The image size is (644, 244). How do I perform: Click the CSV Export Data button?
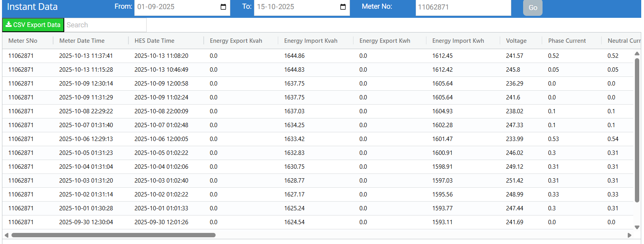pos(33,25)
